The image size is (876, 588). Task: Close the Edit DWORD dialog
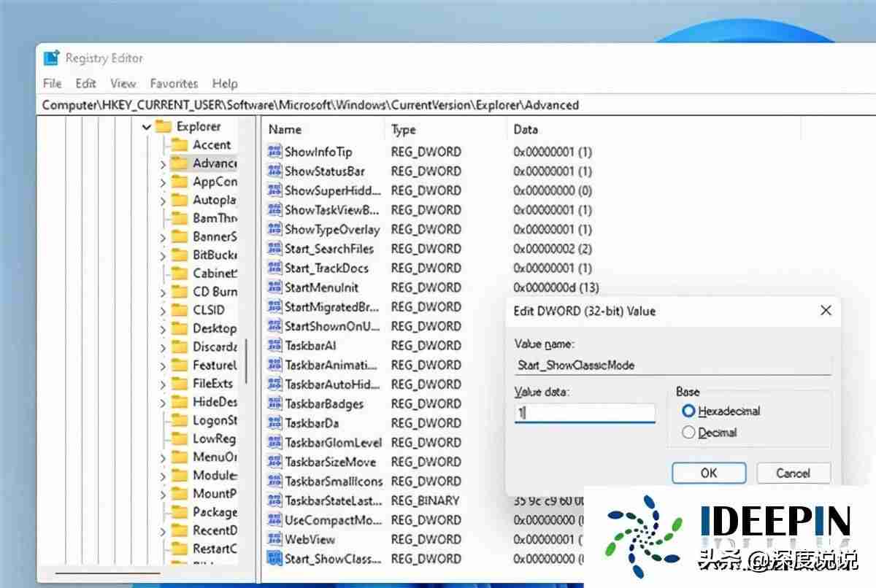coord(826,311)
